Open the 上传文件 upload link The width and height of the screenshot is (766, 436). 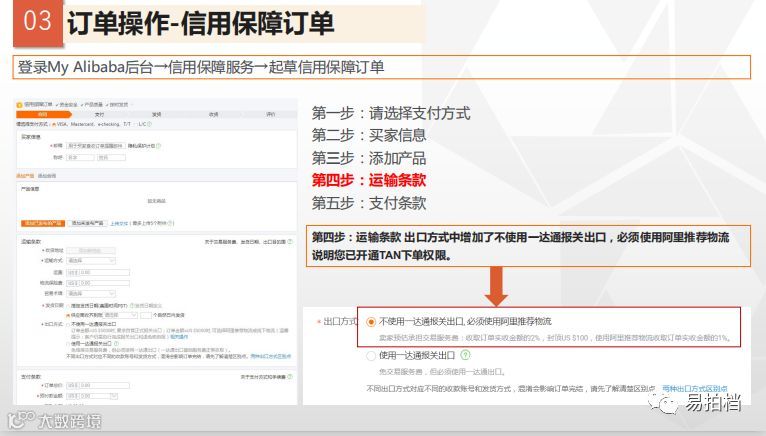tap(119, 223)
